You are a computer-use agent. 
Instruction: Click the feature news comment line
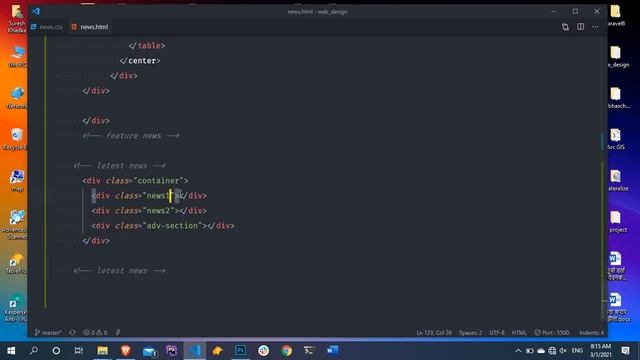point(131,136)
